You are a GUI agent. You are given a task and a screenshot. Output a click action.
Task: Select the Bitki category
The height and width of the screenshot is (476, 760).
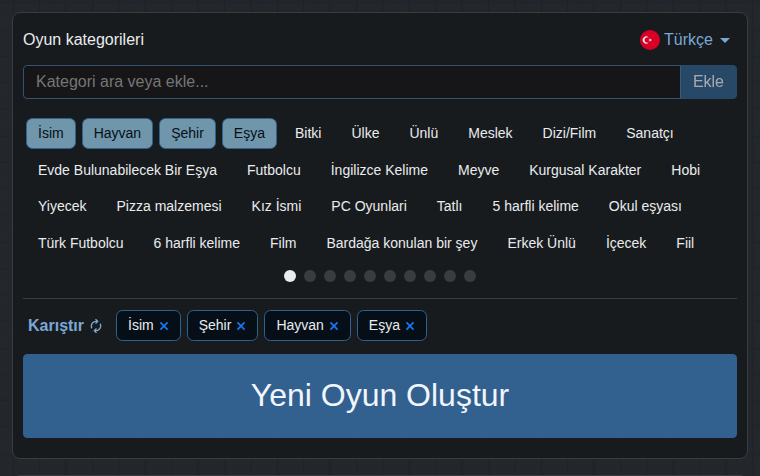(308, 133)
